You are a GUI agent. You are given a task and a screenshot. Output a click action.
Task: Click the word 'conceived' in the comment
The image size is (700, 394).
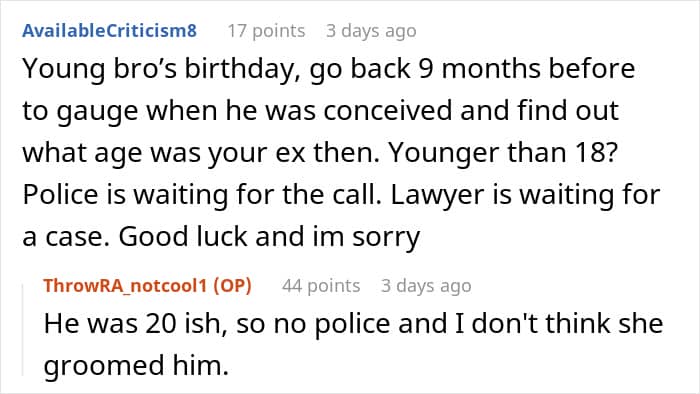click(x=388, y=111)
